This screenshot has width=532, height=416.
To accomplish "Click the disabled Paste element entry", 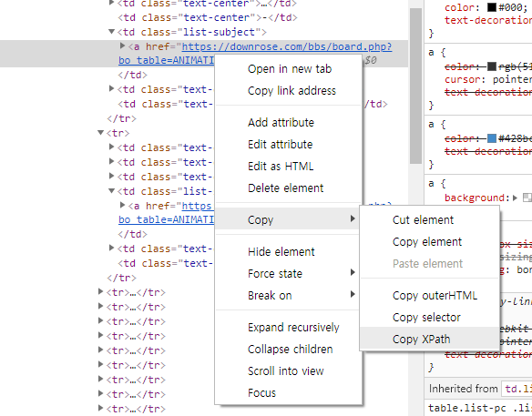I will tap(430, 263).
